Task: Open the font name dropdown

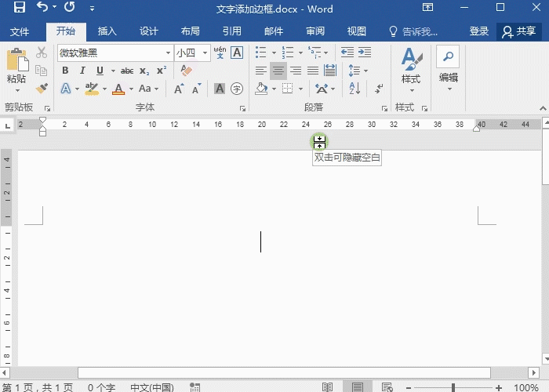Action: coord(168,53)
